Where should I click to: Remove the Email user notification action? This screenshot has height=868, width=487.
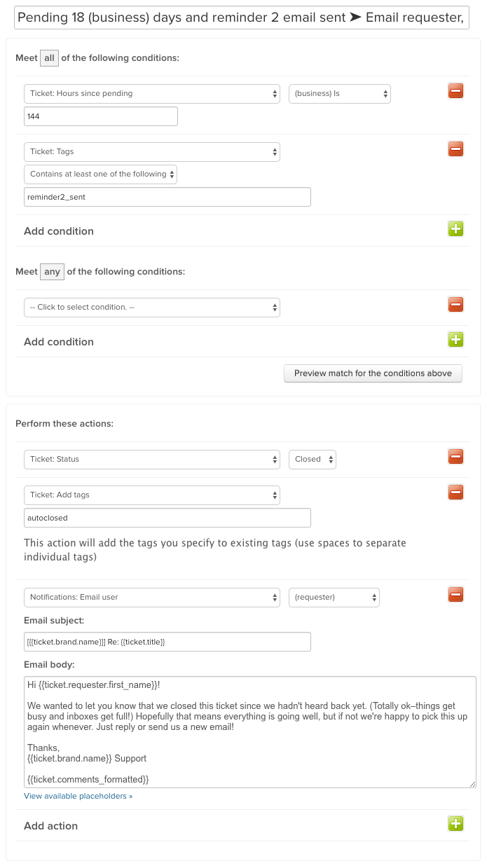click(455, 595)
